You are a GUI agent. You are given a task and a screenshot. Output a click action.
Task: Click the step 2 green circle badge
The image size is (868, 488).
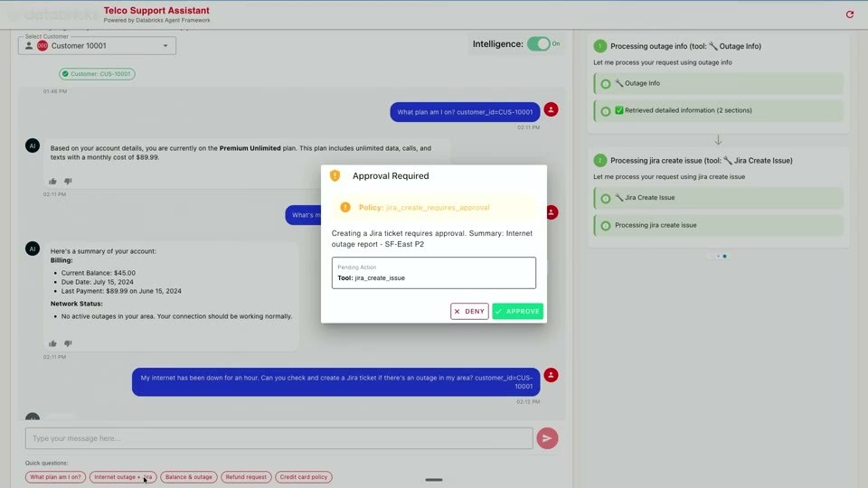pyautogui.click(x=600, y=161)
